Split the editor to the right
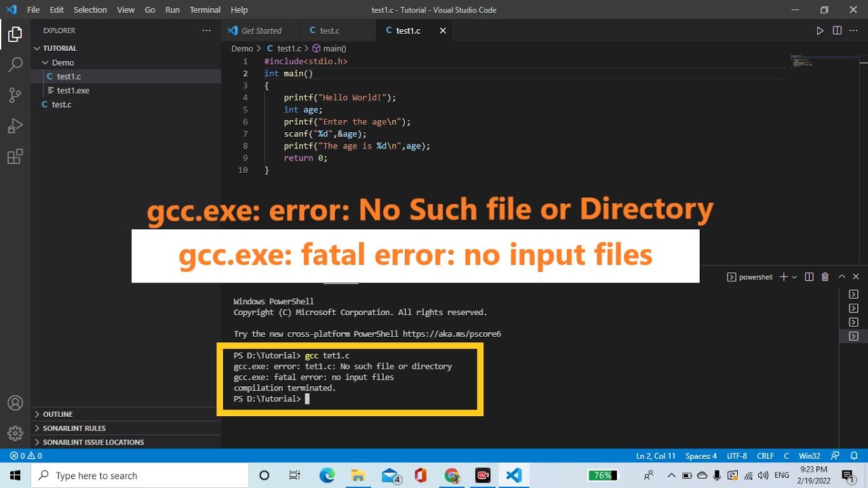The width and height of the screenshot is (868, 488). 837,30
